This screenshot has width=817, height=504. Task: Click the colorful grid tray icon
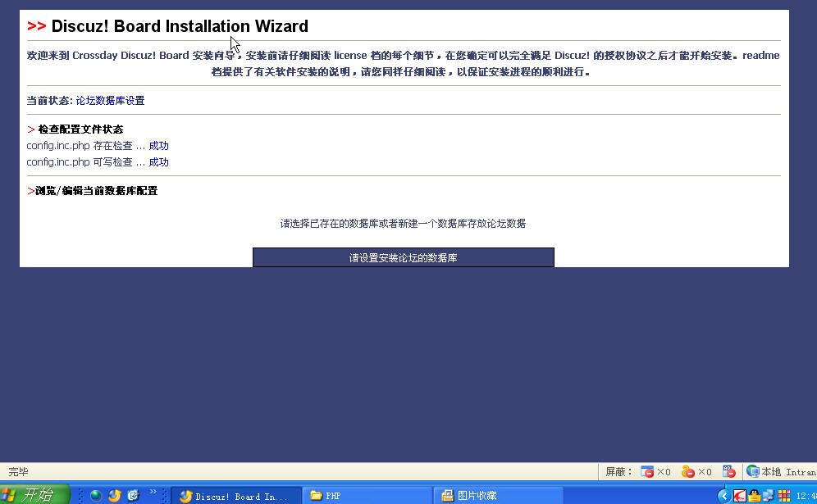pyautogui.click(x=784, y=496)
